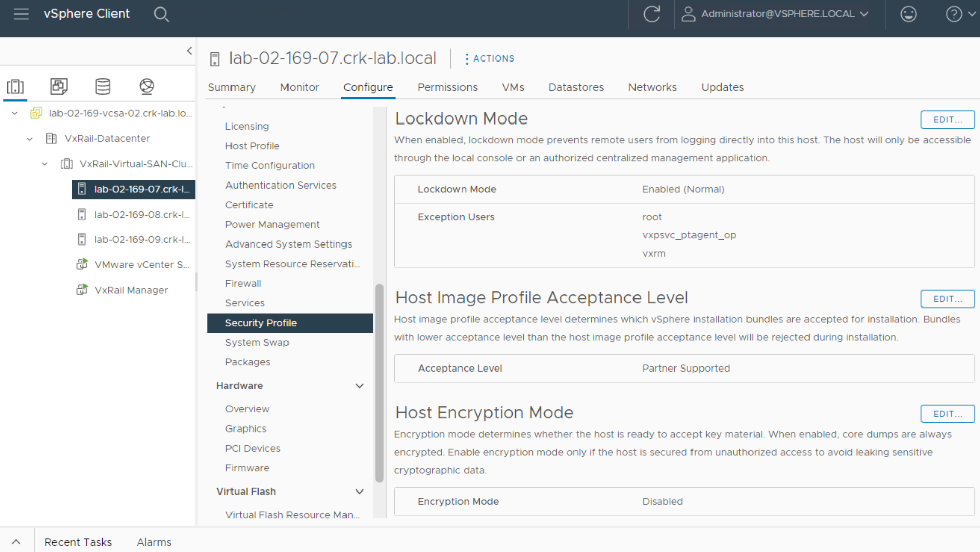980x552 pixels.
Task: Collapse the Hardware section chevron
Action: (x=360, y=386)
